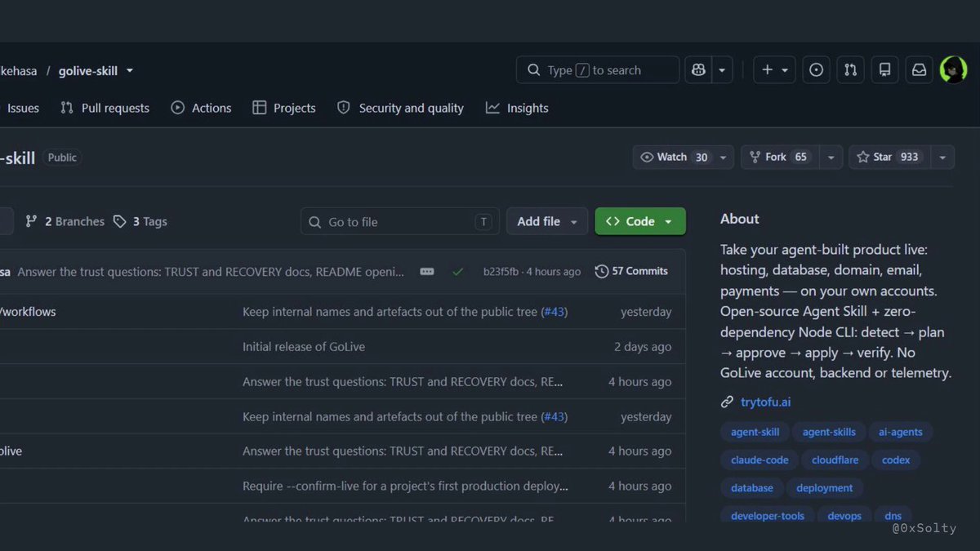Open the repositories icon in top header

[884, 70]
